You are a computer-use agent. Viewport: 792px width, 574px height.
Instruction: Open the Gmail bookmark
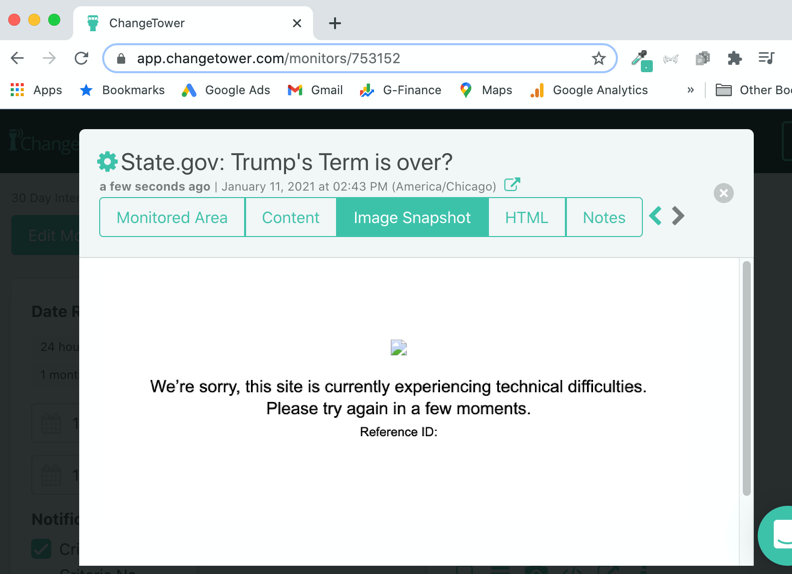(315, 90)
